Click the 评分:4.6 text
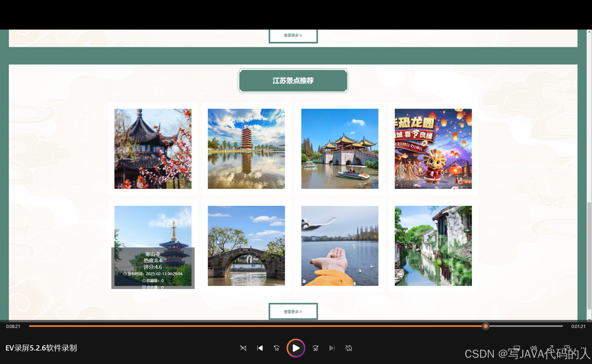This screenshot has width=592, height=364. [x=153, y=267]
